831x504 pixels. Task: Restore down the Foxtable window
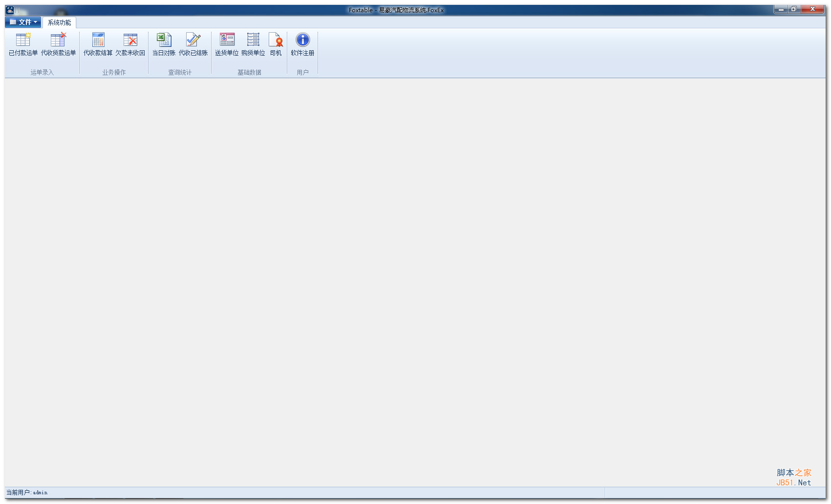pos(794,9)
